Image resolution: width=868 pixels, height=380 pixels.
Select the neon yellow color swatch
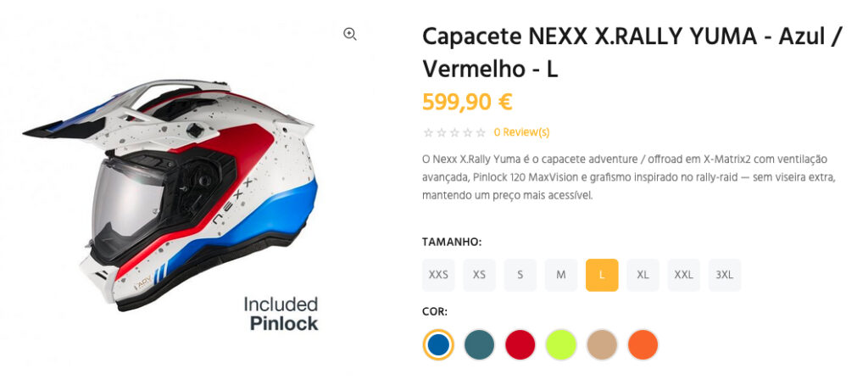point(561,344)
